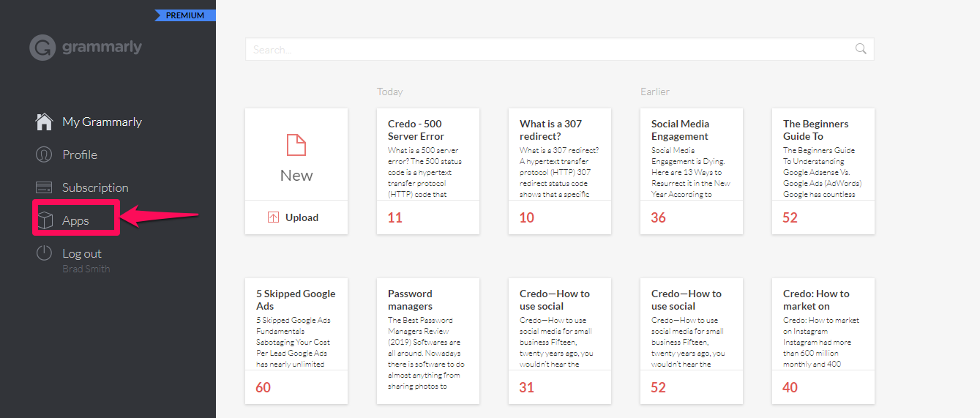The height and width of the screenshot is (418, 980).
Task: Click the Profile person icon
Action: 44,154
